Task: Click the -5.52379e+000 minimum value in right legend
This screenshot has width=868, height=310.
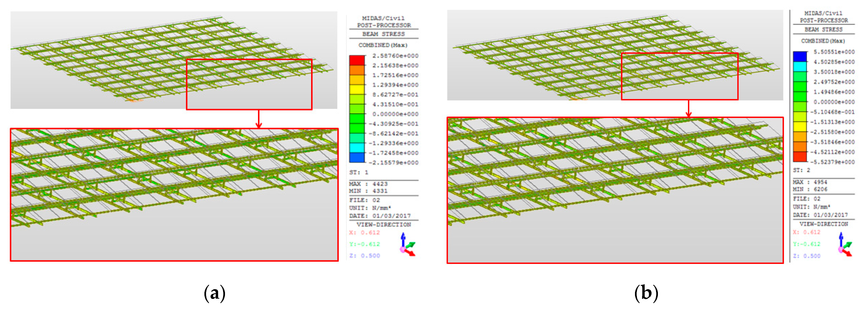Action: coord(832,162)
